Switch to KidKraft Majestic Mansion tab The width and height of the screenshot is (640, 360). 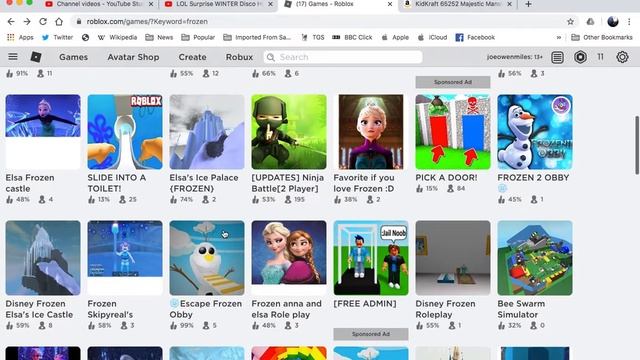(x=457, y=4)
